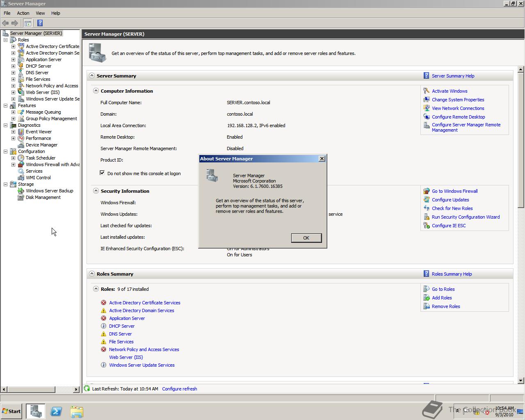Collapse the Roles tree node
The height and width of the screenshot is (420, 525).
pyautogui.click(x=5, y=40)
